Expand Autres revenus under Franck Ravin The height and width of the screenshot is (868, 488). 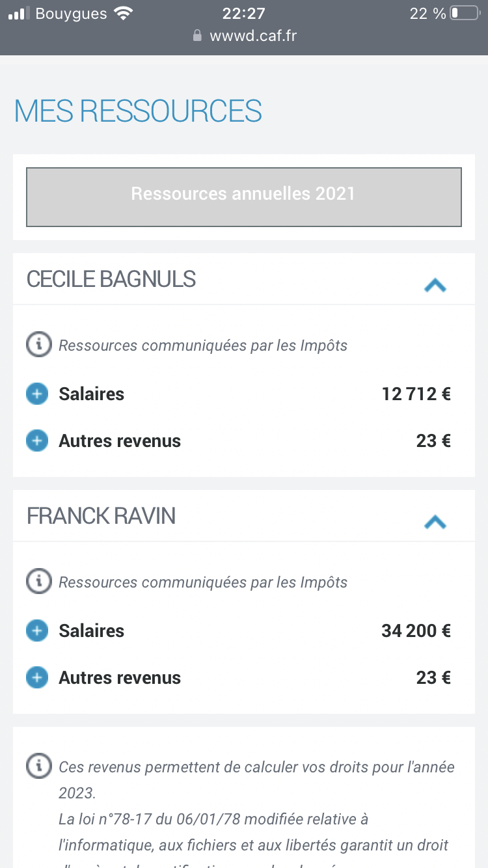[37, 678]
